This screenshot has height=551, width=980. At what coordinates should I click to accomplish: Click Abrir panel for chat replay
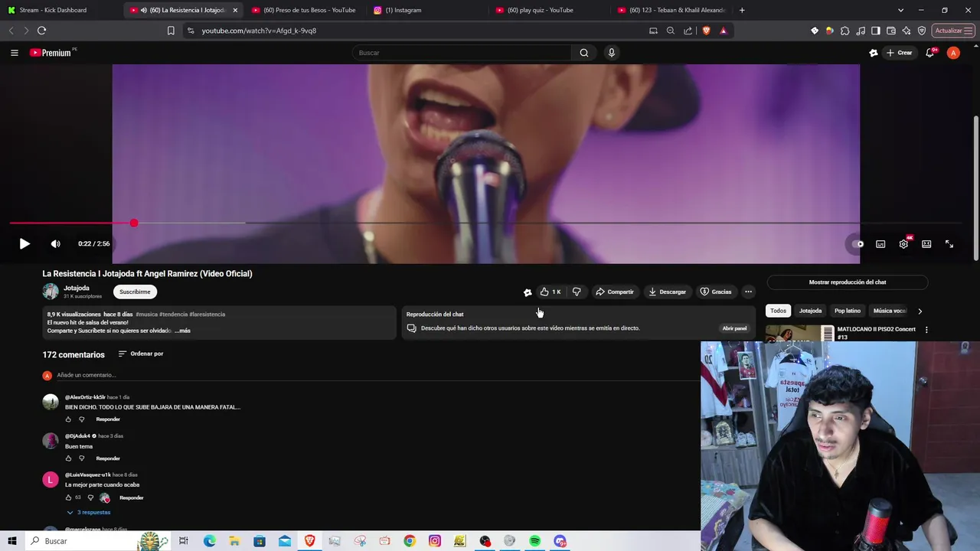pyautogui.click(x=734, y=328)
